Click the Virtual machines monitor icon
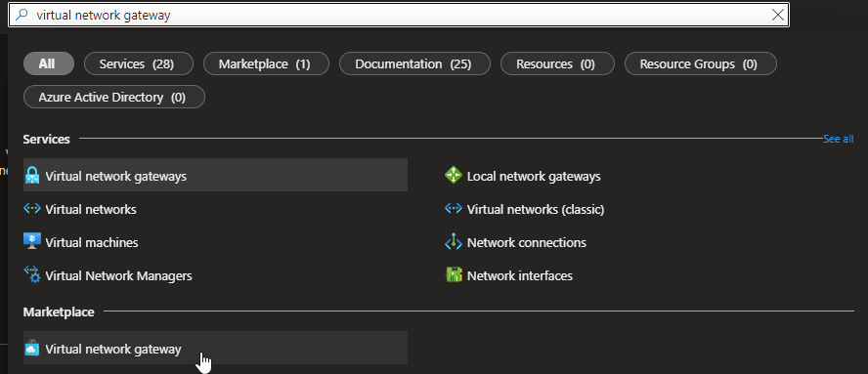Screen dimensions: 868x374 pos(32,242)
